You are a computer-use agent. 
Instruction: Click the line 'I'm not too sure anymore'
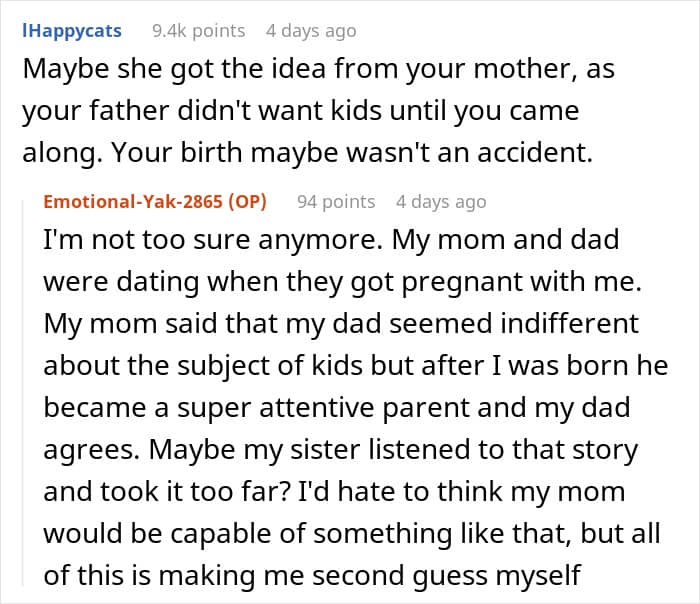(x=331, y=240)
